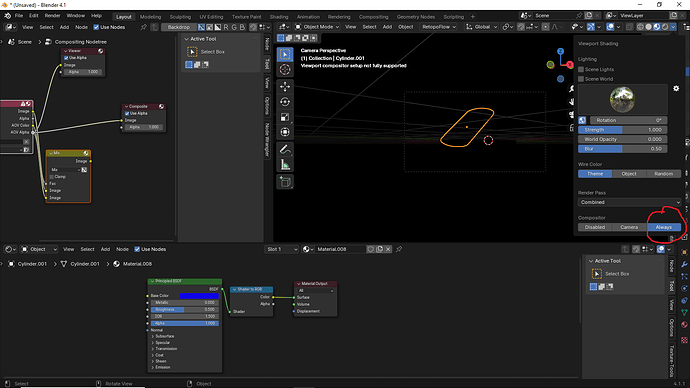Select the Select Box tool in viewport toolbar
690x388 pixels.
pyautogui.click(x=285, y=54)
